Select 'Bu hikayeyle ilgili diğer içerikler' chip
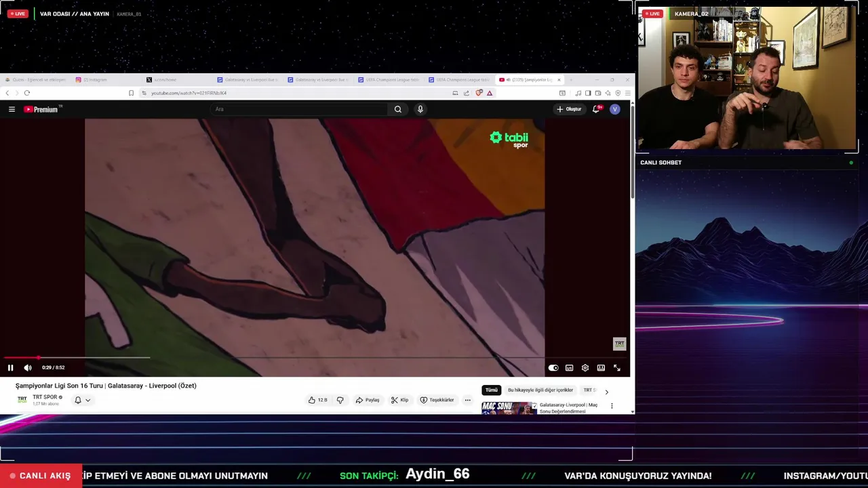 540,390
